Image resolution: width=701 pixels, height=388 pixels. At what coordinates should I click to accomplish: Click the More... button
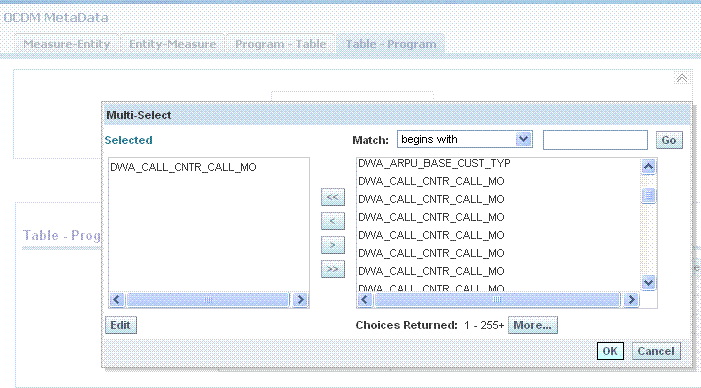coord(532,325)
